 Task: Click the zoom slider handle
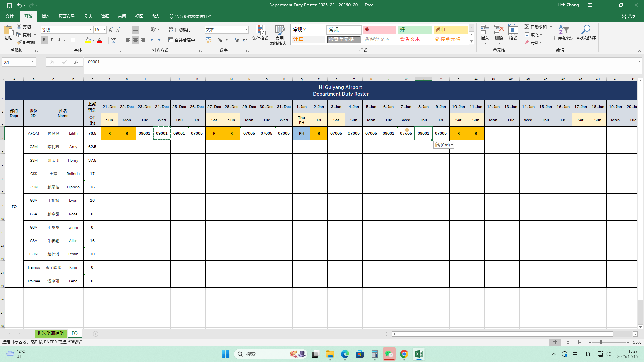[601, 342]
